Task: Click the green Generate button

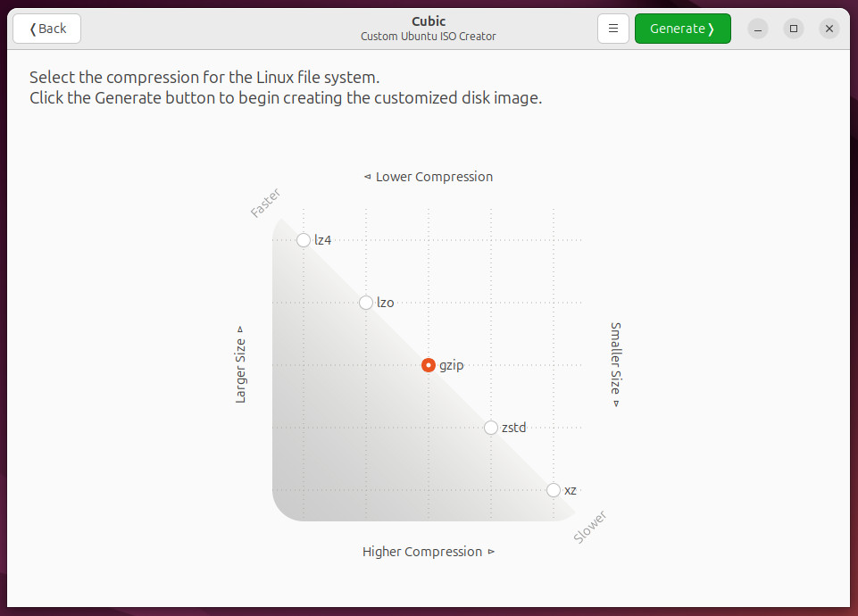Action: (x=682, y=29)
